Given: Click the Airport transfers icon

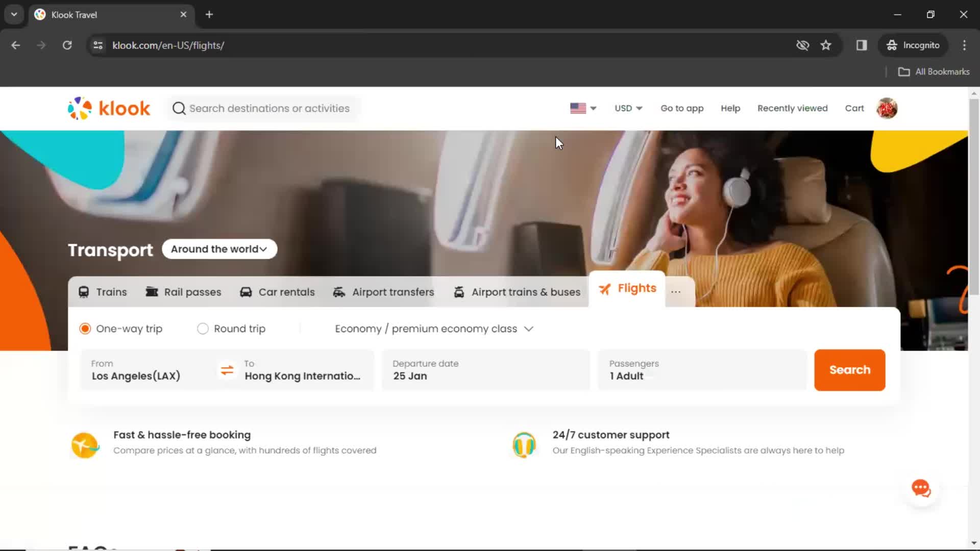Looking at the screenshot, I should [x=339, y=291].
